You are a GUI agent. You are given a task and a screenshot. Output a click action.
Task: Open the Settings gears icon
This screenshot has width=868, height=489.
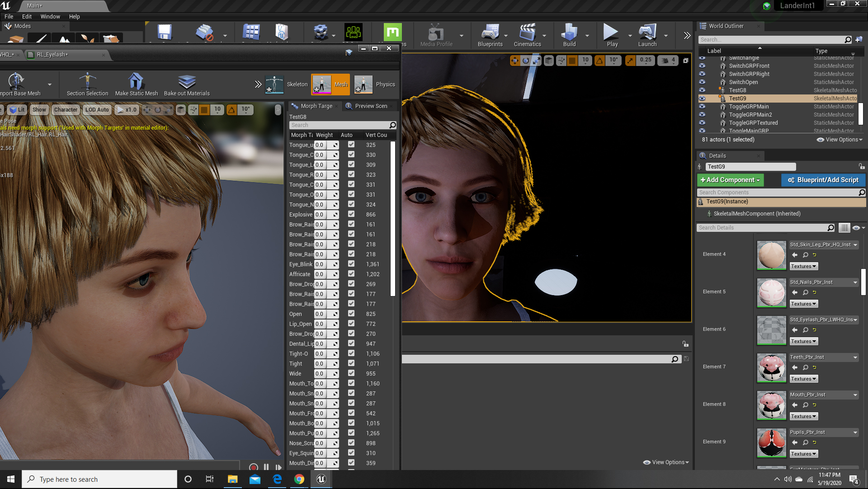(321, 33)
